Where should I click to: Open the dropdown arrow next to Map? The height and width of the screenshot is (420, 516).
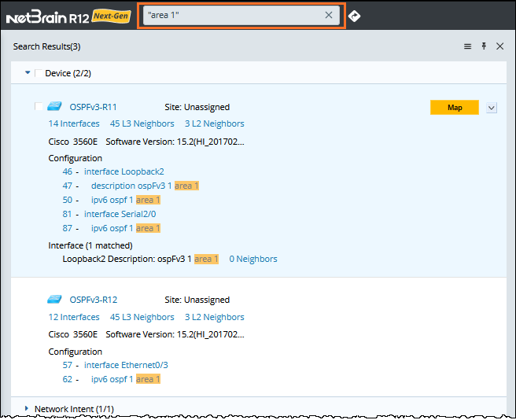point(492,108)
